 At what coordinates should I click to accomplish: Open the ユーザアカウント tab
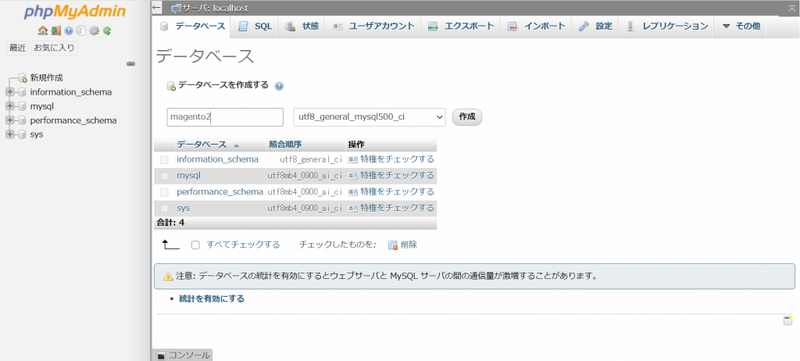tap(373, 27)
